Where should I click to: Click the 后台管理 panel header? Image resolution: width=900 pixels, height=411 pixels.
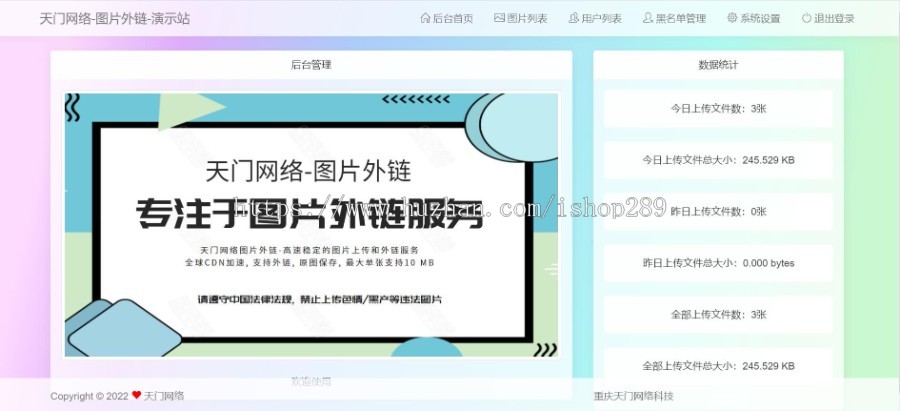(311, 65)
